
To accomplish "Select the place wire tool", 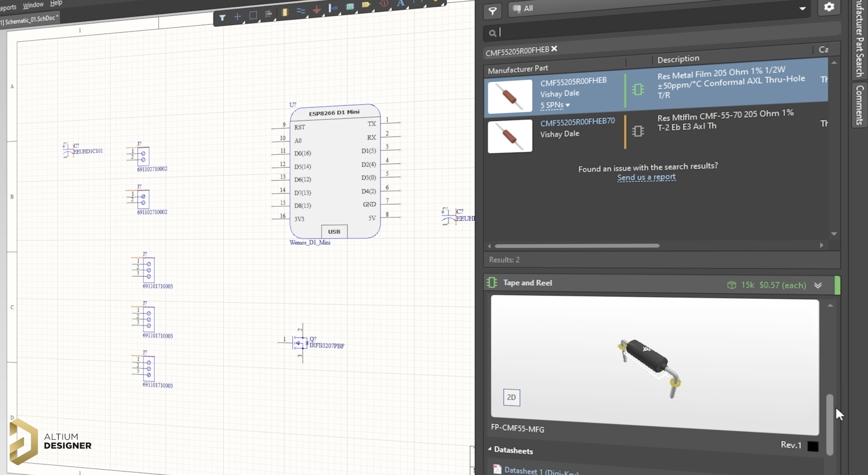I will [x=301, y=11].
